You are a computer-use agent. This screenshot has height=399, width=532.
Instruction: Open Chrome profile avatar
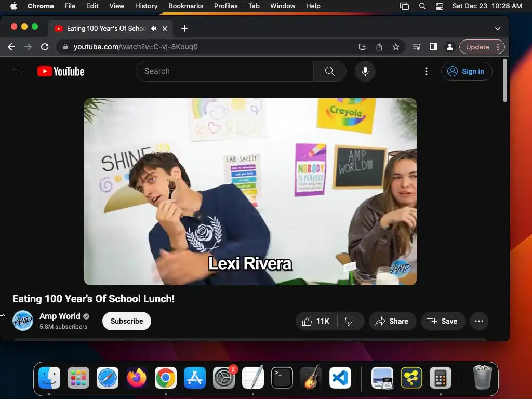click(449, 47)
